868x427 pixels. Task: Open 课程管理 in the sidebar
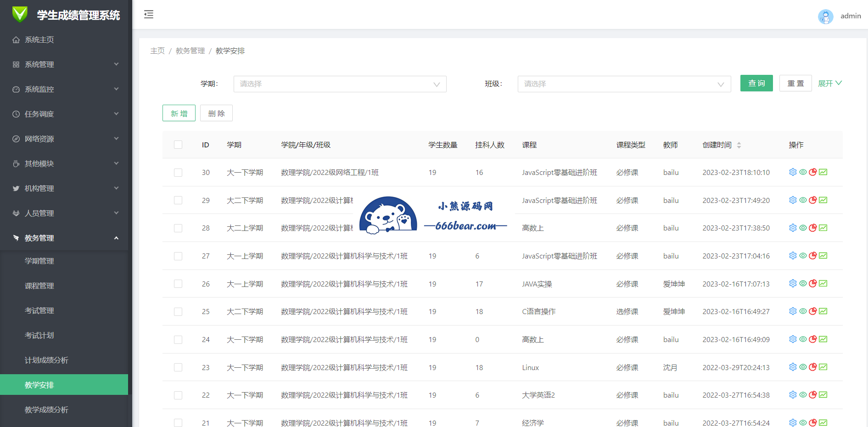click(x=39, y=286)
